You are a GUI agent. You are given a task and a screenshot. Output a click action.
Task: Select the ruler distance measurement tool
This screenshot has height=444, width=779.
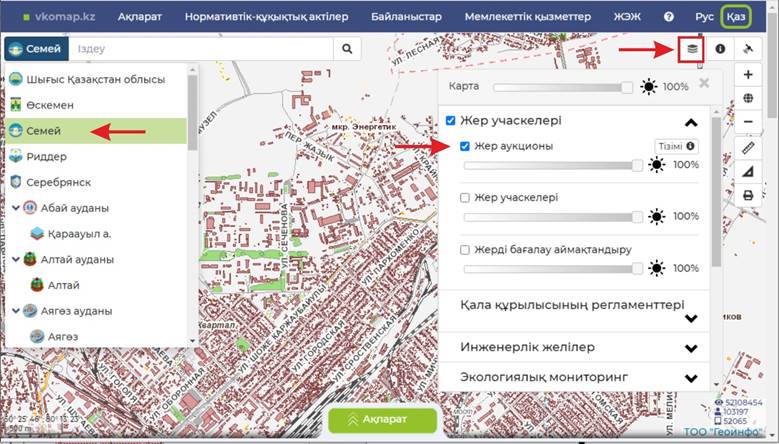[x=748, y=148]
